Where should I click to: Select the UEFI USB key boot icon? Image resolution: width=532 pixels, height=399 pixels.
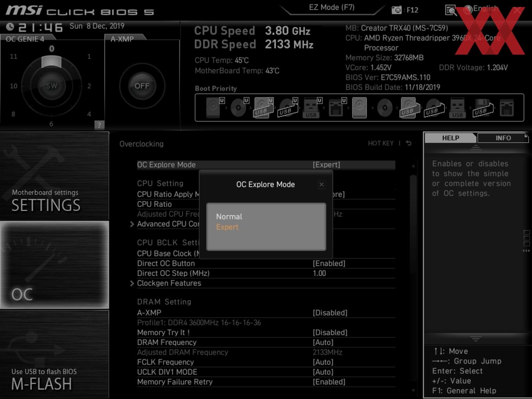[312, 108]
